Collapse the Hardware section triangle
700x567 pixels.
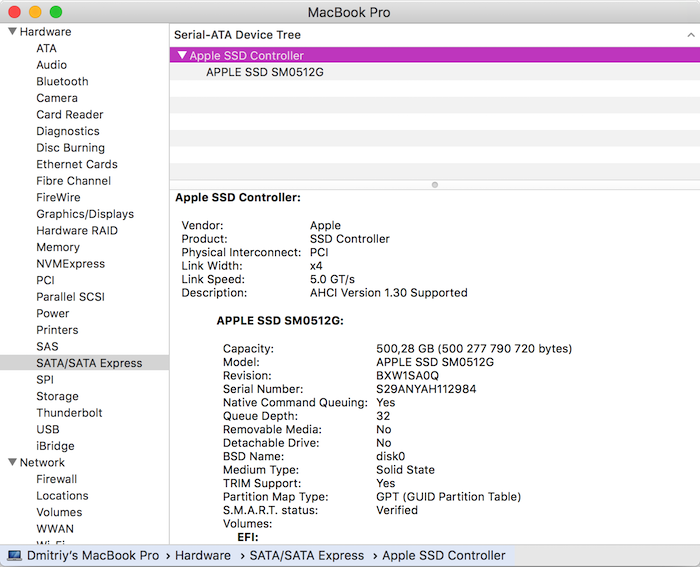[12, 31]
